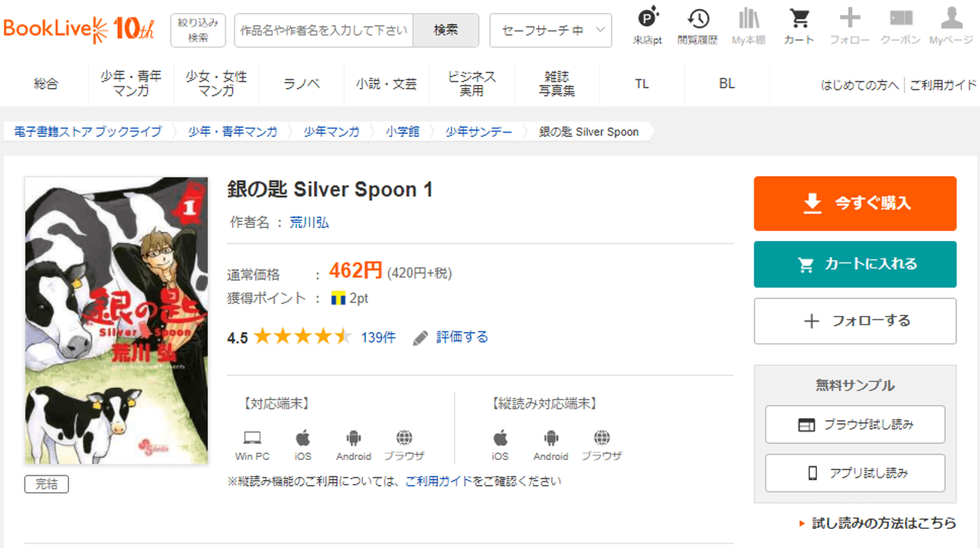
Task: Click the Silver Spoon cover thumbnail
Action: click(116, 320)
